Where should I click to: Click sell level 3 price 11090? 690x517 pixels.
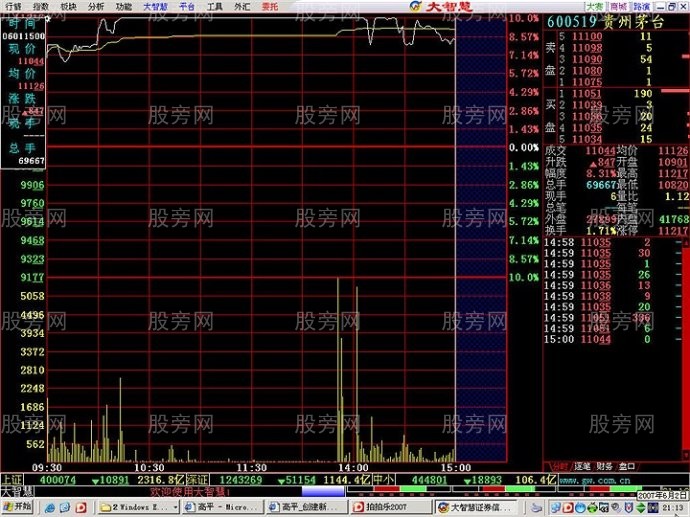click(587, 59)
